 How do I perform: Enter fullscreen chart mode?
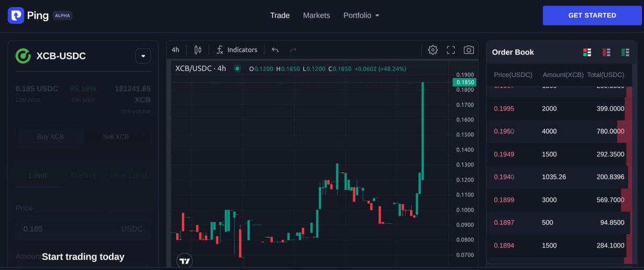451,50
